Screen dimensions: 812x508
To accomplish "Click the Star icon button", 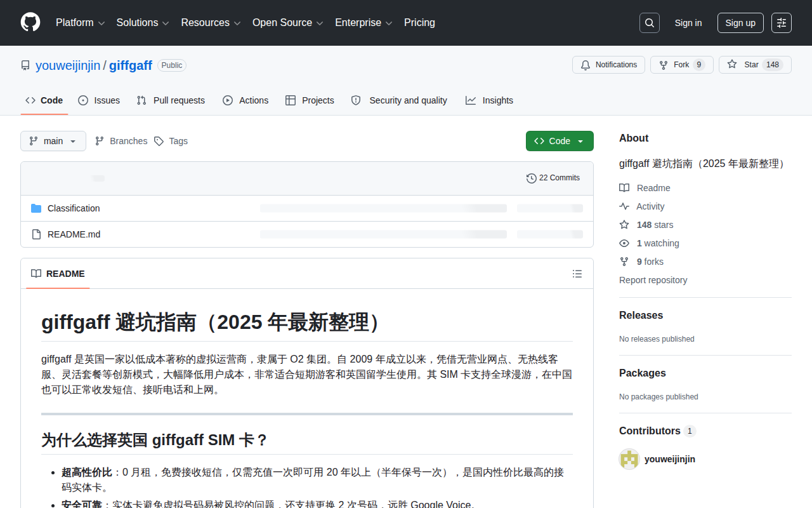I will pos(755,65).
